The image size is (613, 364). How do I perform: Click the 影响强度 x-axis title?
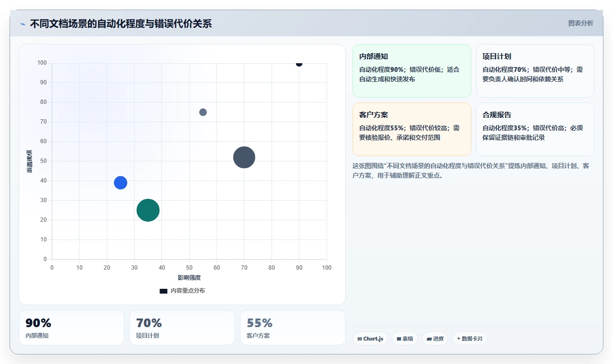click(189, 278)
